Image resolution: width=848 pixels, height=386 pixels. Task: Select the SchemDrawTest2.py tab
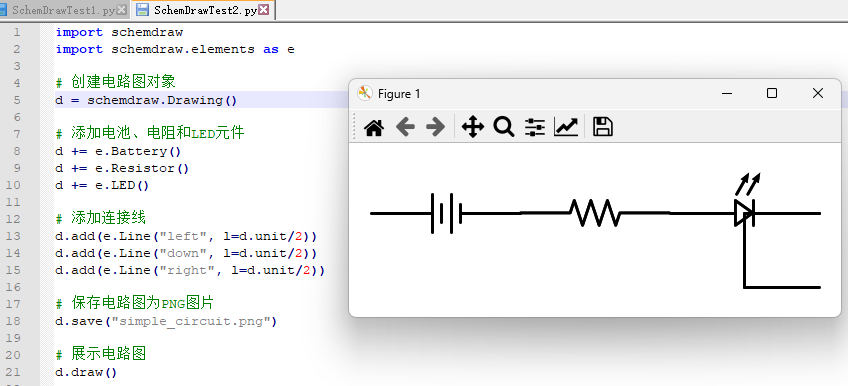pyautogui.click(x=205, y=10)
